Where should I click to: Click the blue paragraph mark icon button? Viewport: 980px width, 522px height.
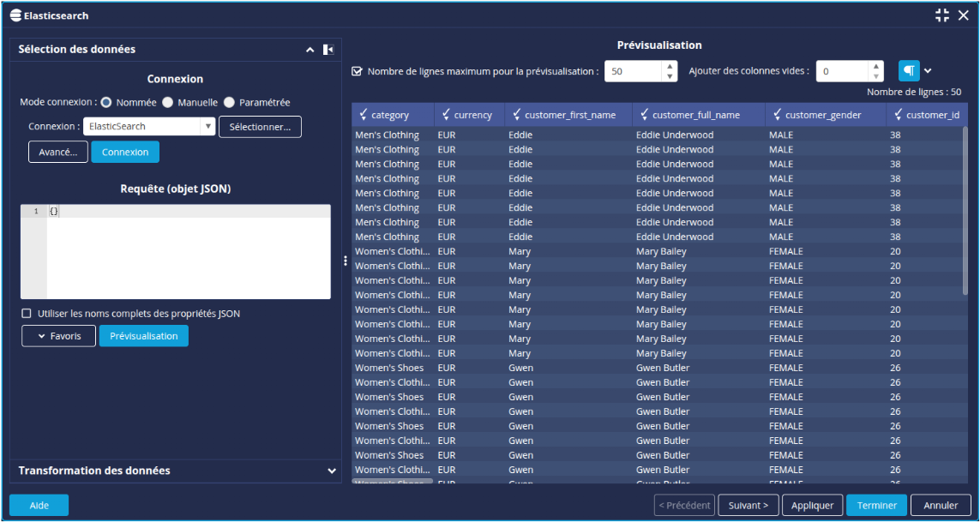pos(909,71)
